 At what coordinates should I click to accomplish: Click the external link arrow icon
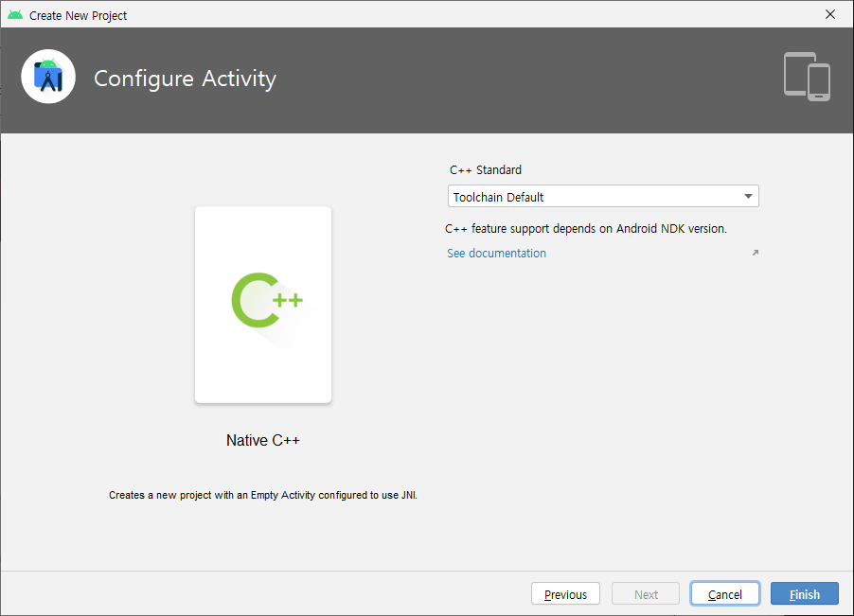pyautogui.click(x=756, y=253)
